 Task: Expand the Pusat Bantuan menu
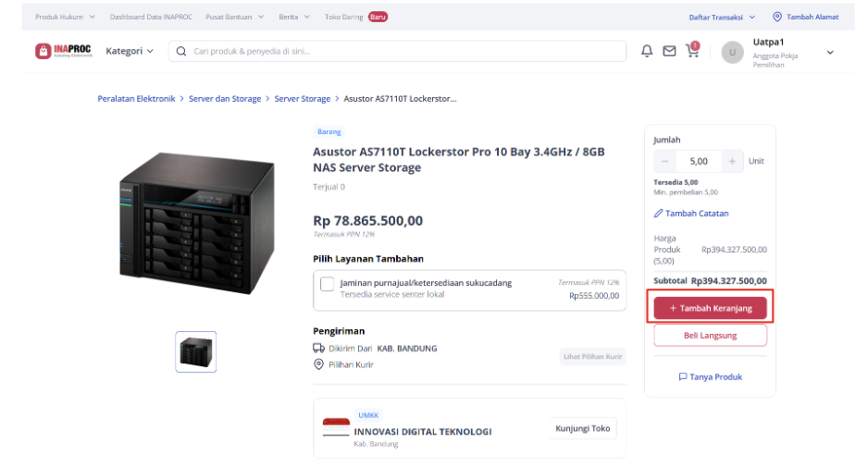[235, 17]
